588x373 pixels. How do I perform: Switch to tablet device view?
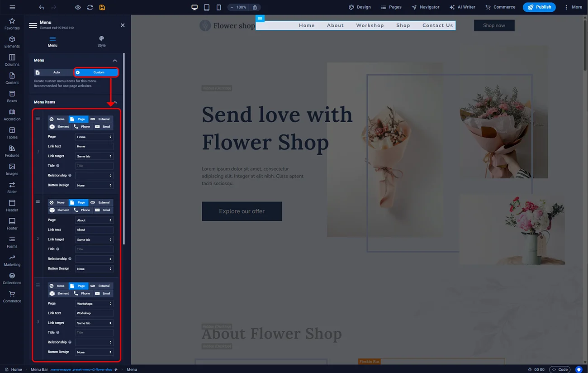[x=207, y=7]
